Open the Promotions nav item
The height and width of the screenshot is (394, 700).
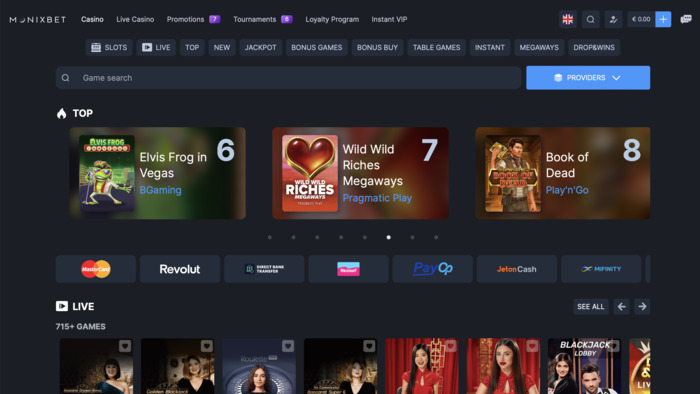coord(193,19)
